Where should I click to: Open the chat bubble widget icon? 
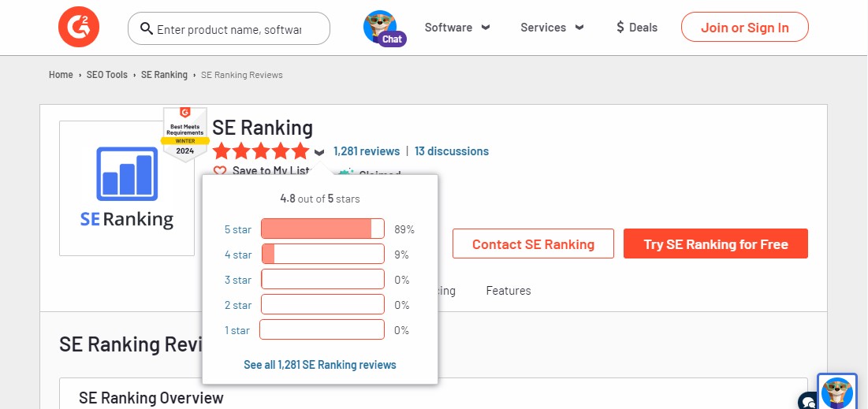pos(807,400)
